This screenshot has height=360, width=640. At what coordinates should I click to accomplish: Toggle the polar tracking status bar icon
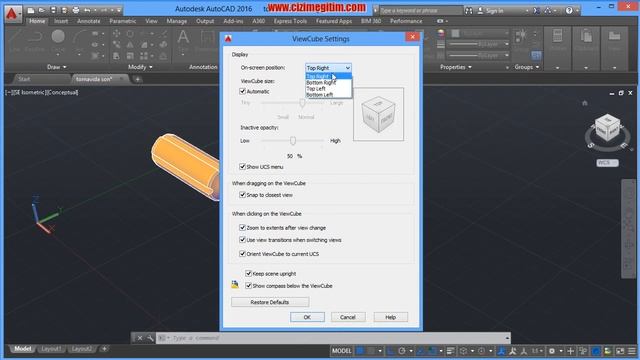point(402,351)
